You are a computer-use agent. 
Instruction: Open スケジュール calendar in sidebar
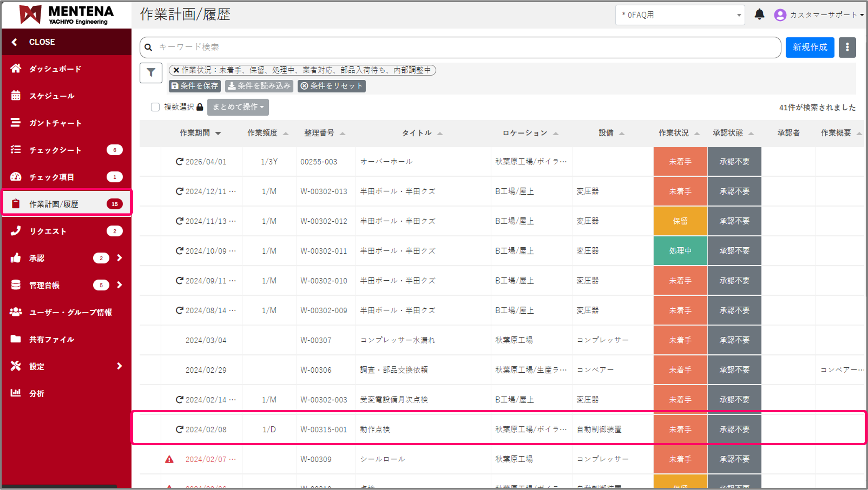tap(16, 96)
